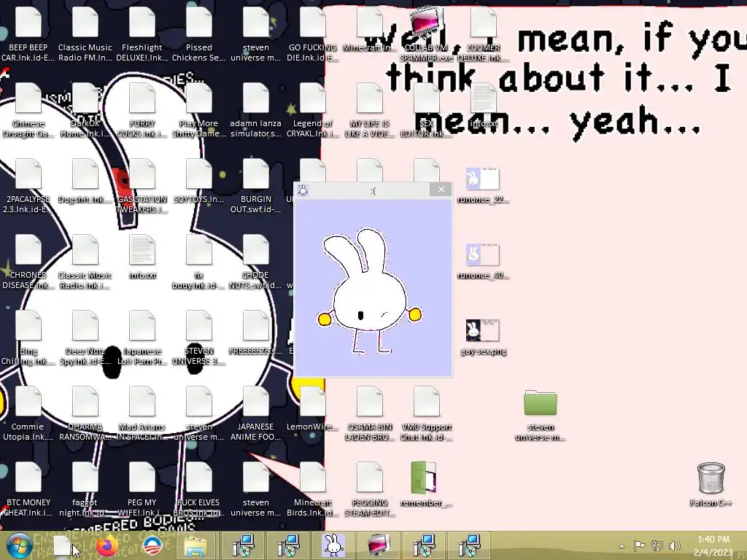Open the FREEEEEZE file icon

256,333
